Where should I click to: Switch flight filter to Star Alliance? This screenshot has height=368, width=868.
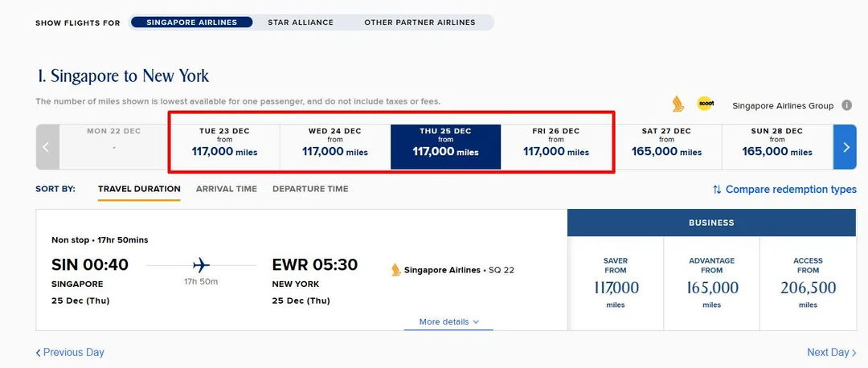tap(301, 22)
